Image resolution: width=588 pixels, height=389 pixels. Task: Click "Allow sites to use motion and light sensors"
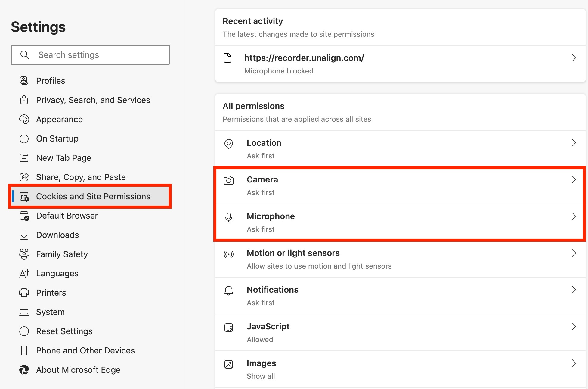tap(319, 266)
